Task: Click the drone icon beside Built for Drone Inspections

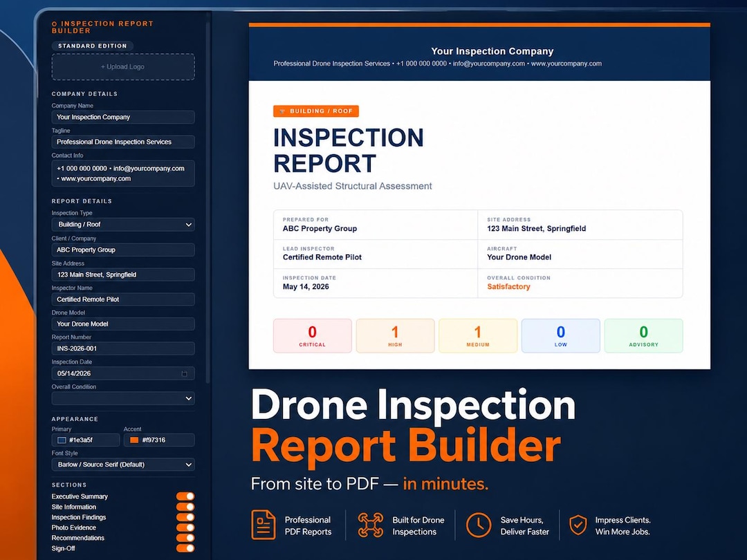Action: [371, 525]
